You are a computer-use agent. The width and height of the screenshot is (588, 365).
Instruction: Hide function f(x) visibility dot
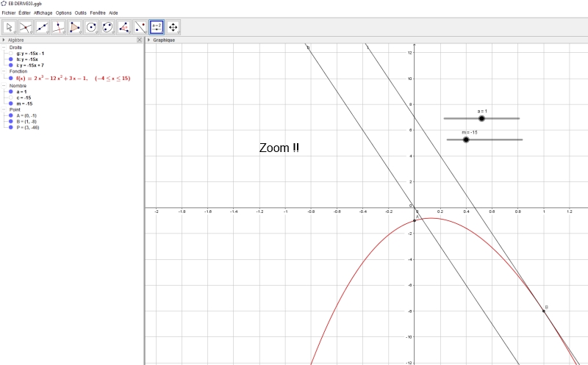(x=11, y=79)
